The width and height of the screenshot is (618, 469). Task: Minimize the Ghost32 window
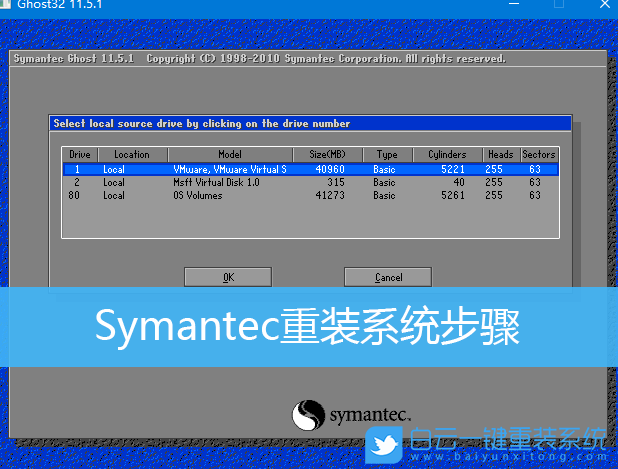[x=514, y=4]
